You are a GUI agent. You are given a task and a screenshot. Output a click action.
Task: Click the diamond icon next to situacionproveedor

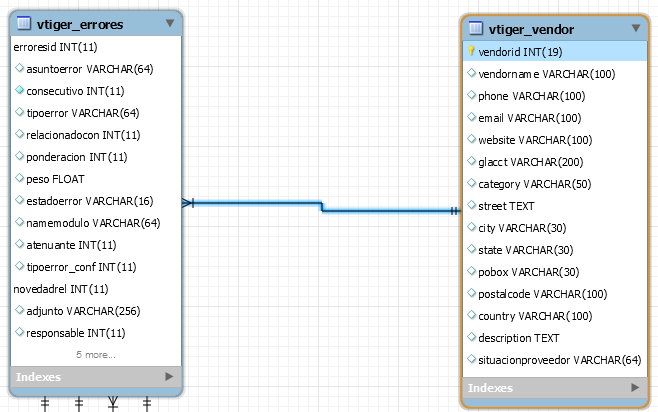tap(471, 358)
